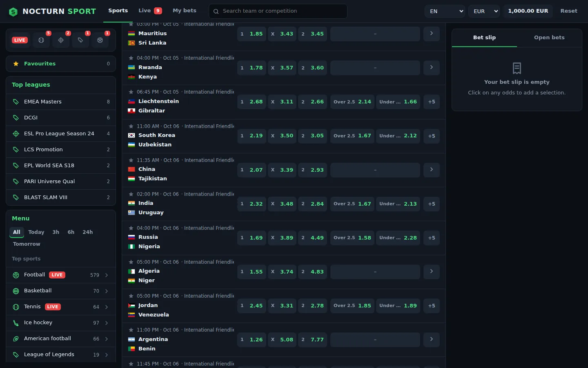This screenshot has width=588, height=368.
Task: Click the tag icon beside DCGI
Action: (16, 118)
